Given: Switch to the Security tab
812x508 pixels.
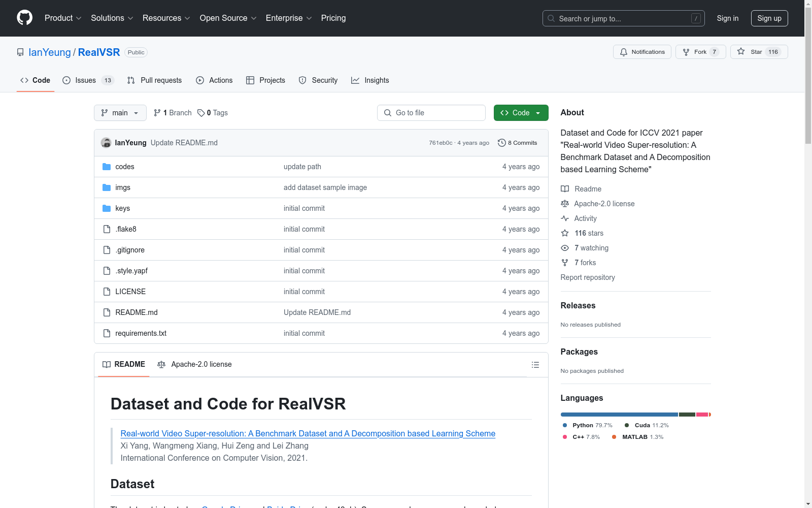Looking at the screenshot, I should [318, 80].
